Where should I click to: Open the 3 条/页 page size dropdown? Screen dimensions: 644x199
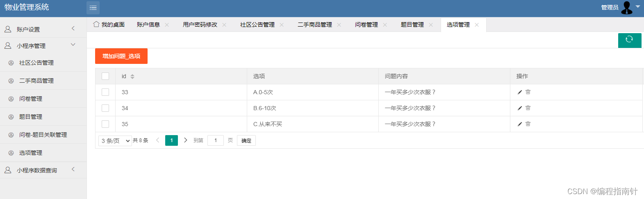click(115, 141)
